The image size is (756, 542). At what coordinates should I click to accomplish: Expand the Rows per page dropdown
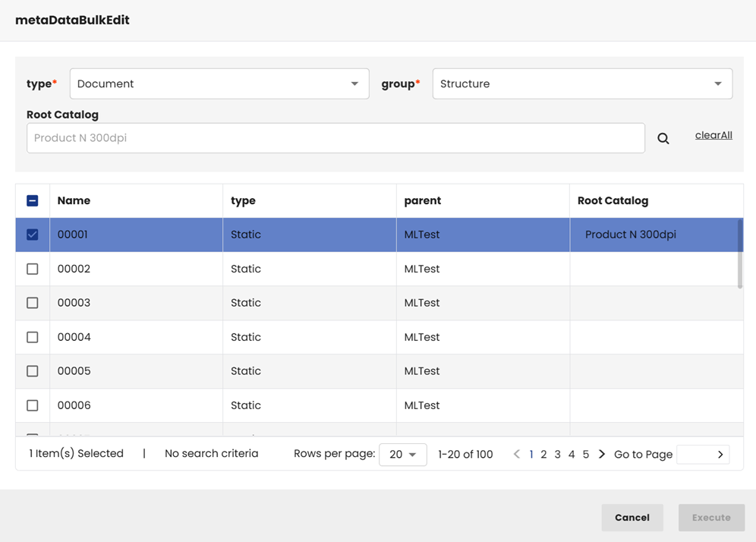click(x=402, y=455)
